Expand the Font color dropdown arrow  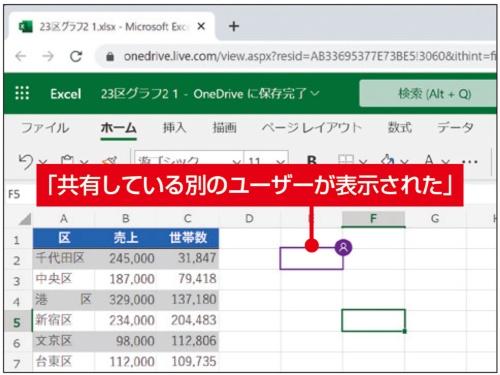(x=445, y=162)
